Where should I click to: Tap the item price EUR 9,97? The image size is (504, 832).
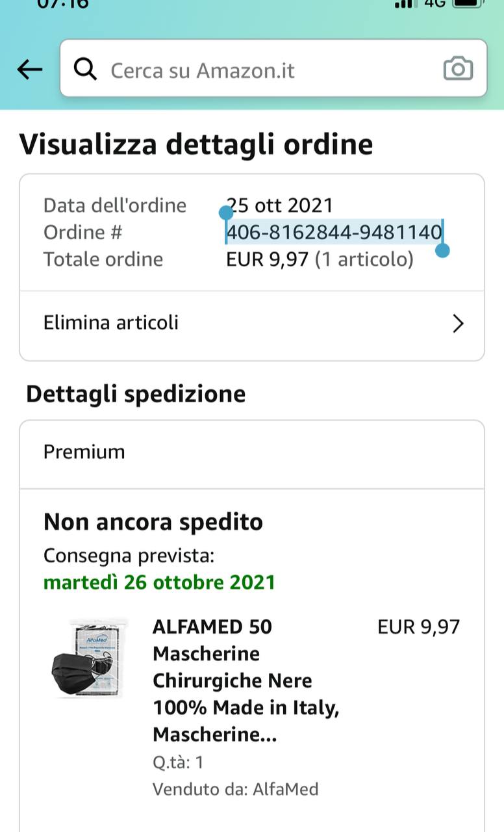[x=418, y=627]
